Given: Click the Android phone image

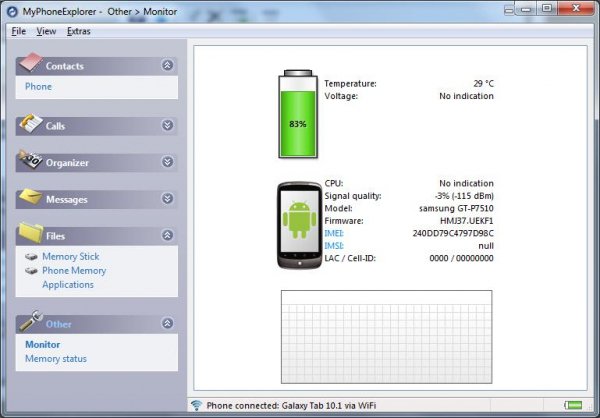Looking at the screenshot, I should click(299, 225).
